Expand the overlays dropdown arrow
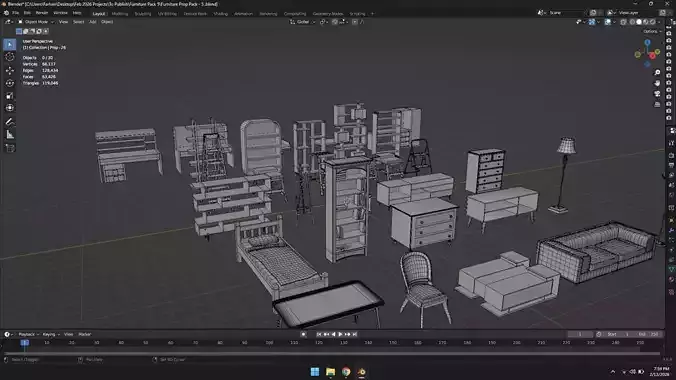 (613, 22)
